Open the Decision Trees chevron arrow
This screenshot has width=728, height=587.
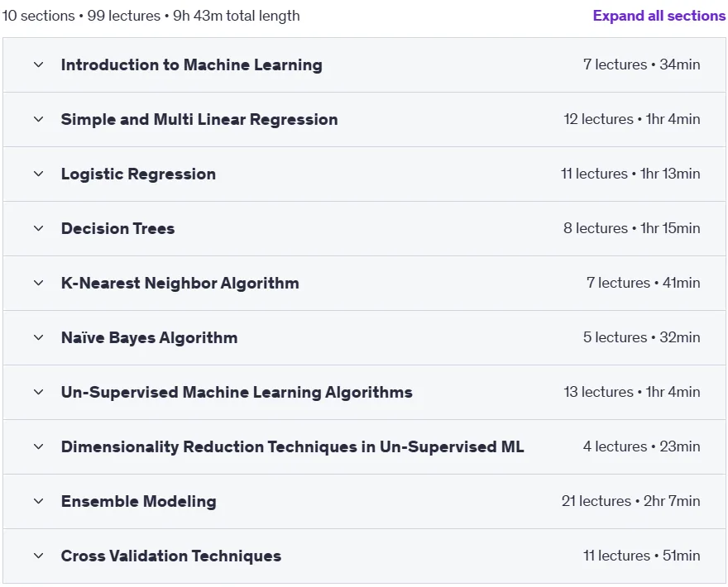39,228
